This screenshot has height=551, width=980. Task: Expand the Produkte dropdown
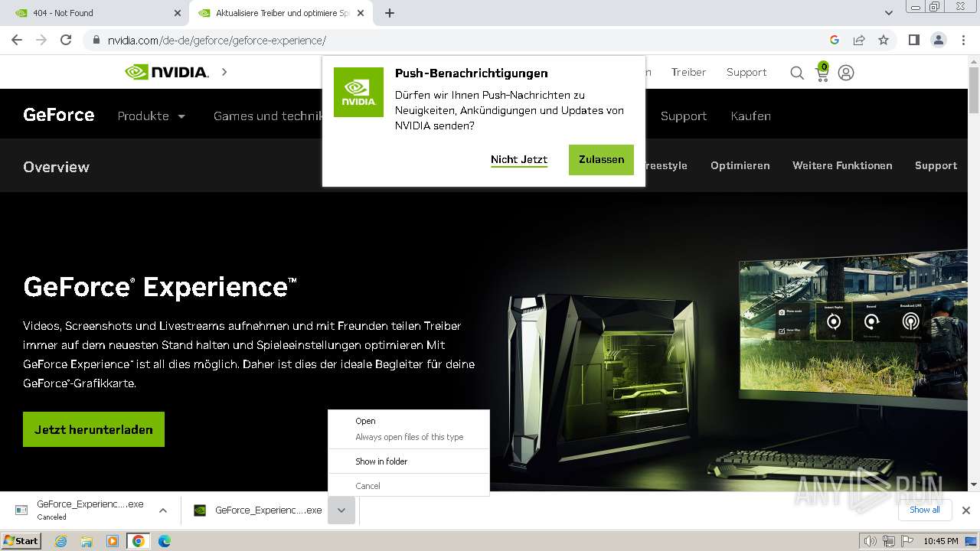click(x=152, y=116)
